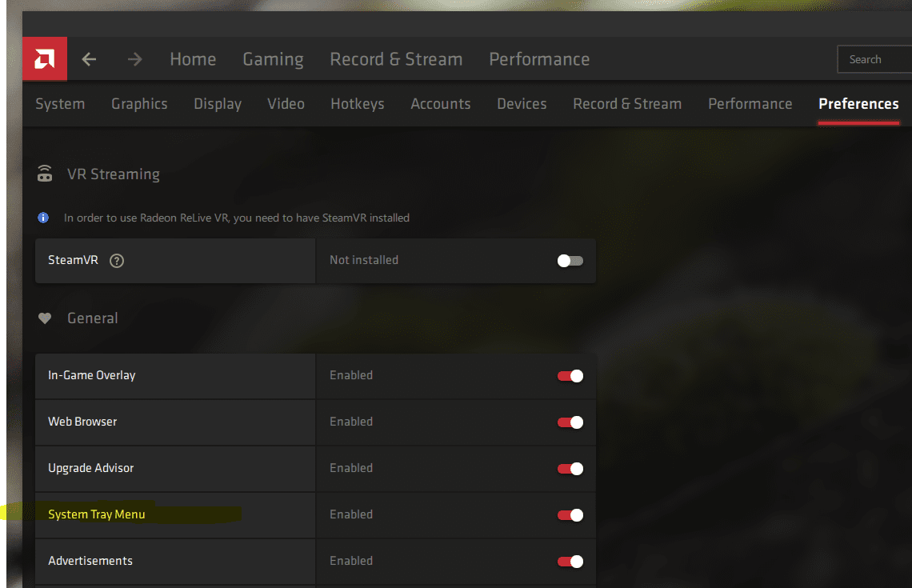912x588 pixels.
Task: Click Enabled text in In-Game Overlay row
Action: coord(351,375)
